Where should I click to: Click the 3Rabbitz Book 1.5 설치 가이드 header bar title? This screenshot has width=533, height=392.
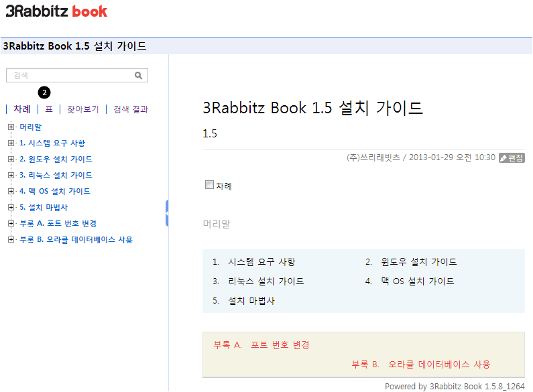coord(75,46)
